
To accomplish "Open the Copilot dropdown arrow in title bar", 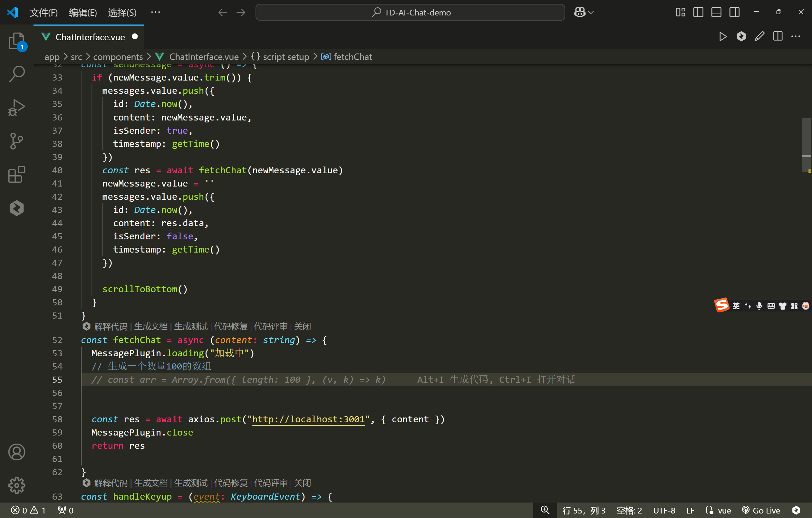I will (x=591, y=13).
